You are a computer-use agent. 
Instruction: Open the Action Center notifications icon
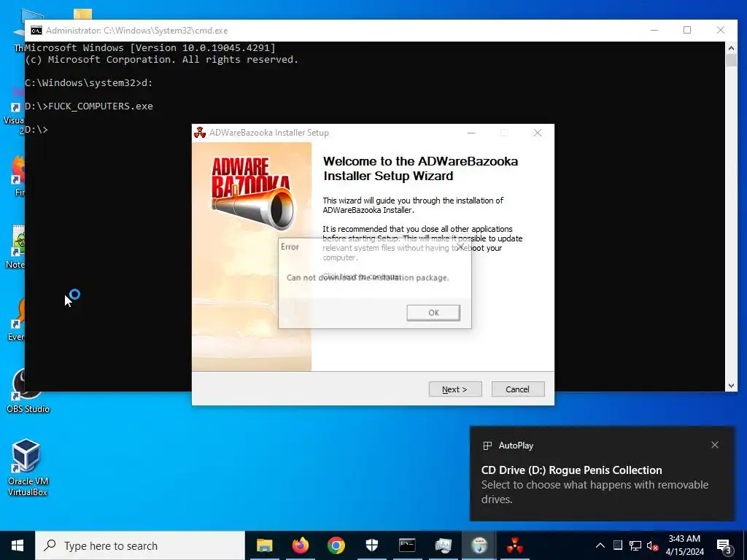coord(724,547)
